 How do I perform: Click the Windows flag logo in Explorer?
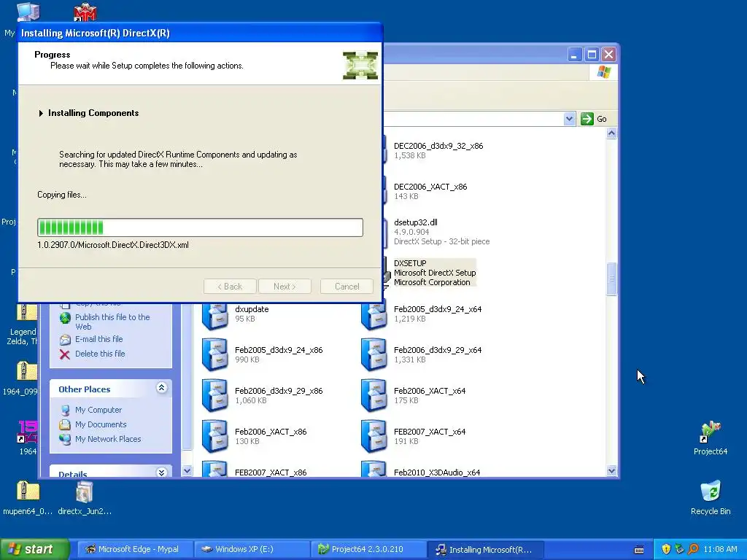coord(603,72)
